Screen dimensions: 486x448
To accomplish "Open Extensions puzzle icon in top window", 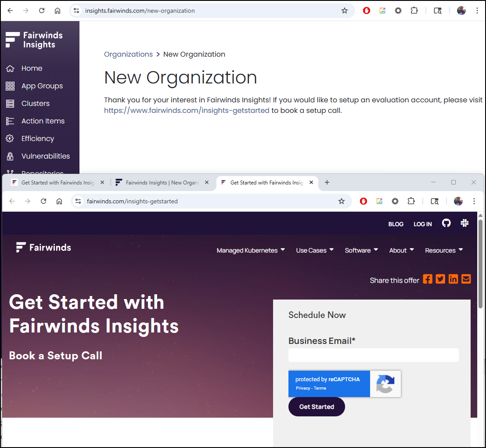I will click(x=414, y=11).
